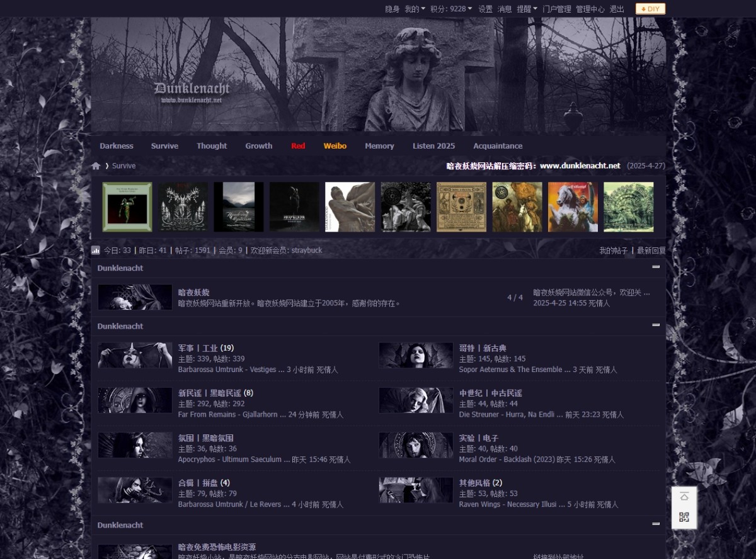756x559 pixels.
Task: Open 门户管理 portal management link
Action: point(557,9)
